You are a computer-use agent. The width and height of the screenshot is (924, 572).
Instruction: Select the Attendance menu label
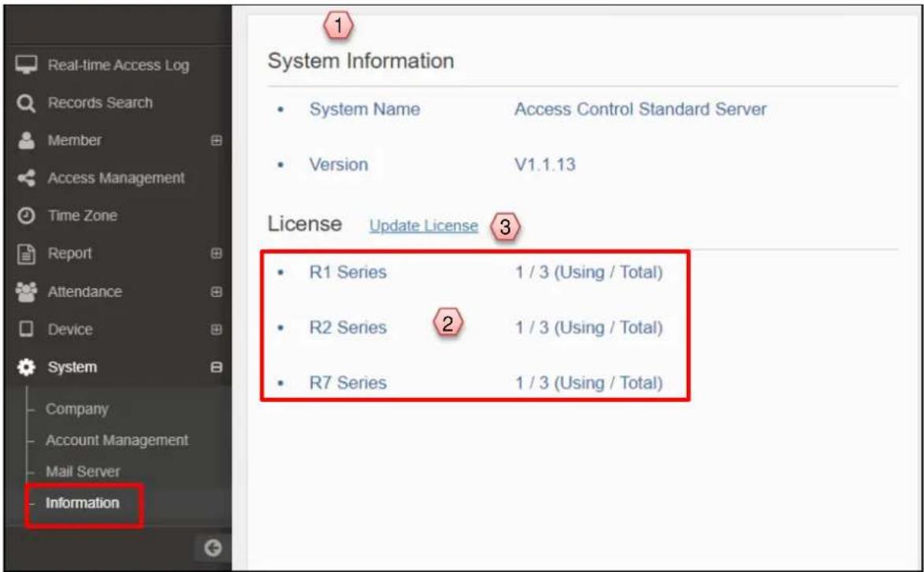(85, 292)
